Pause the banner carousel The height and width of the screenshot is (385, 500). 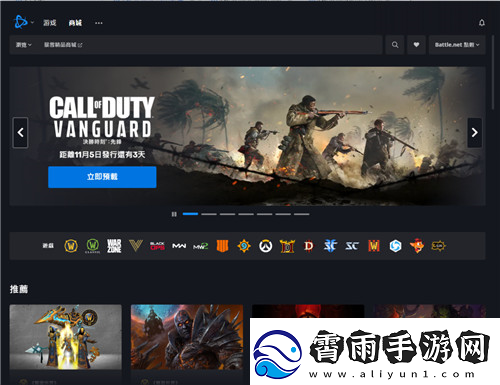click(x=174, y=214)
